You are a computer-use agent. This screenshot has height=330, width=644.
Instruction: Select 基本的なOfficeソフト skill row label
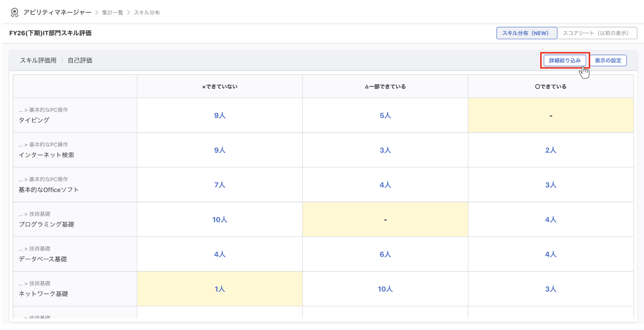49,190
